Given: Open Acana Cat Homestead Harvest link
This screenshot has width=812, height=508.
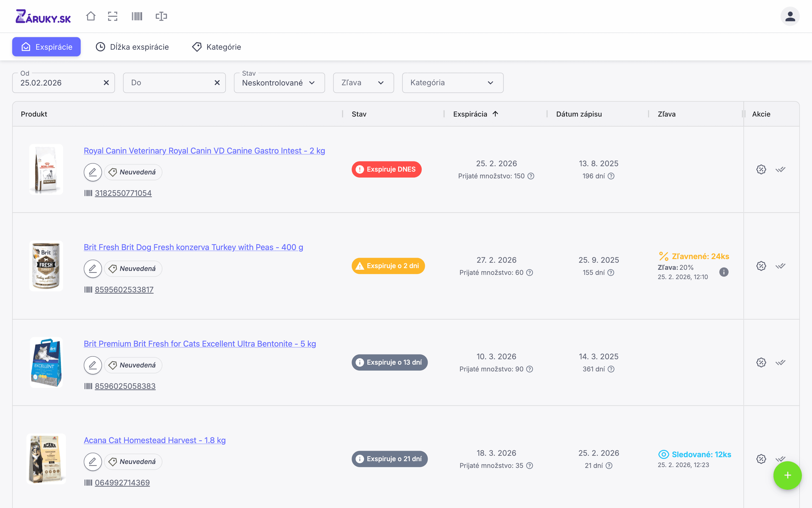Looking at the screenshot, I should pyautogui.click(x=155, y=440).
